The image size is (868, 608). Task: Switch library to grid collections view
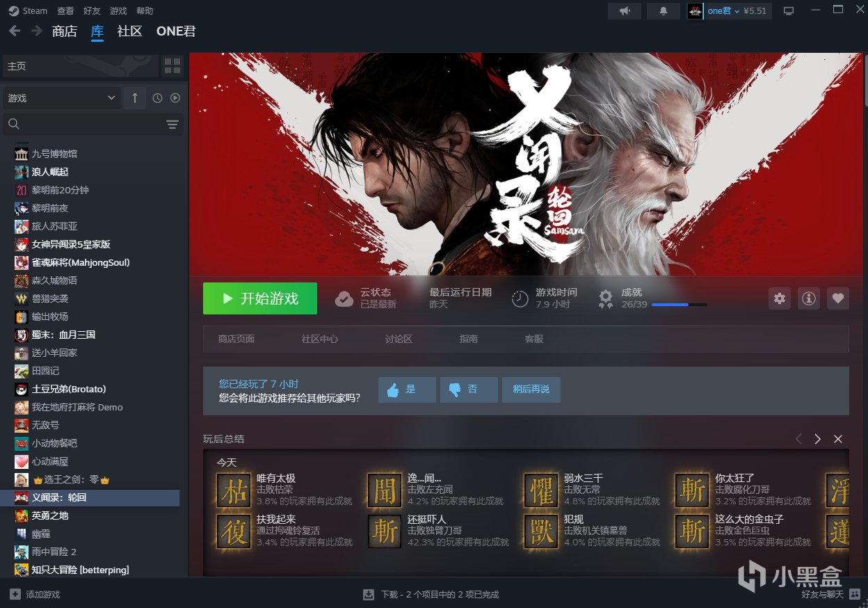pyautogui.click(x=172, y=66)
